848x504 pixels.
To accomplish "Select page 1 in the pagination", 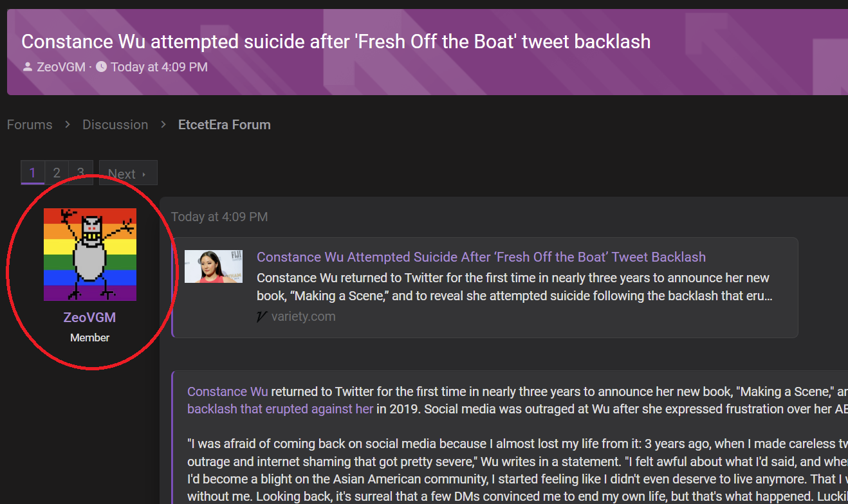I will pos(33,172).
